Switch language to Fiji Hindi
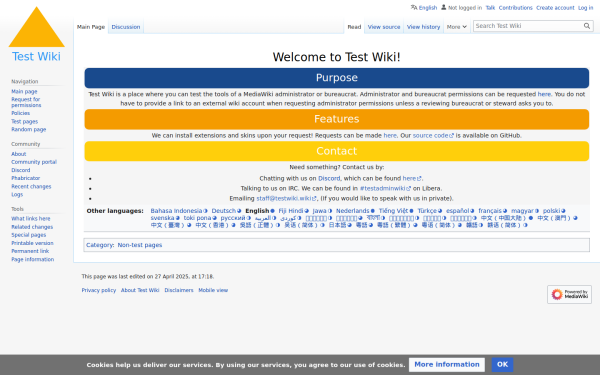Screen dimensions: 600x375 [x=291, y=211]
